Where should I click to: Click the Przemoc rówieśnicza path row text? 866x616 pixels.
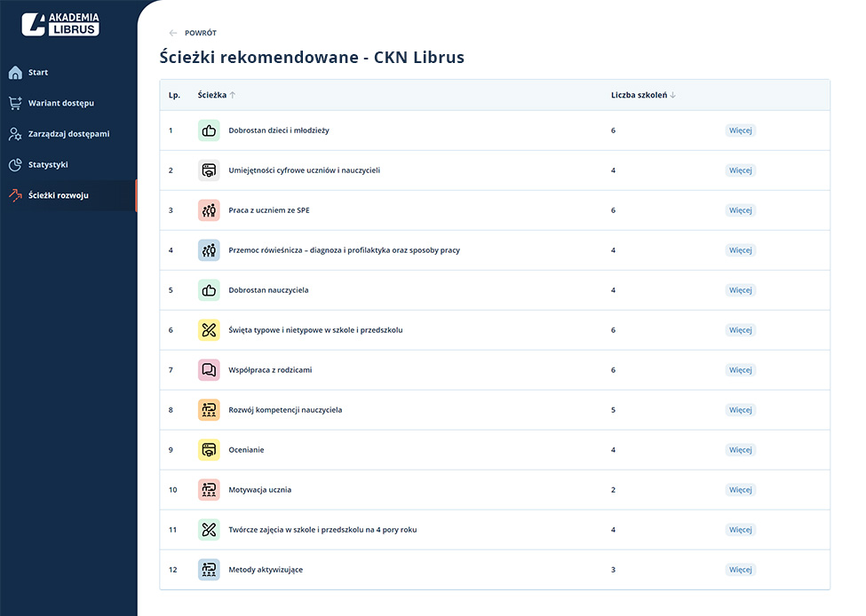click(x=344, y=250)
